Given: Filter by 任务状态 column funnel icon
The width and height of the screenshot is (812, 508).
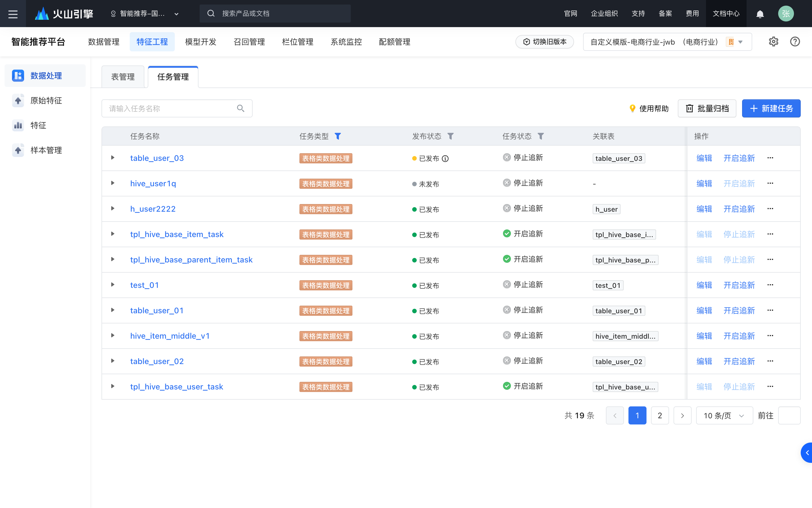Looking at the screenshot, I should (x=540, y=136).
